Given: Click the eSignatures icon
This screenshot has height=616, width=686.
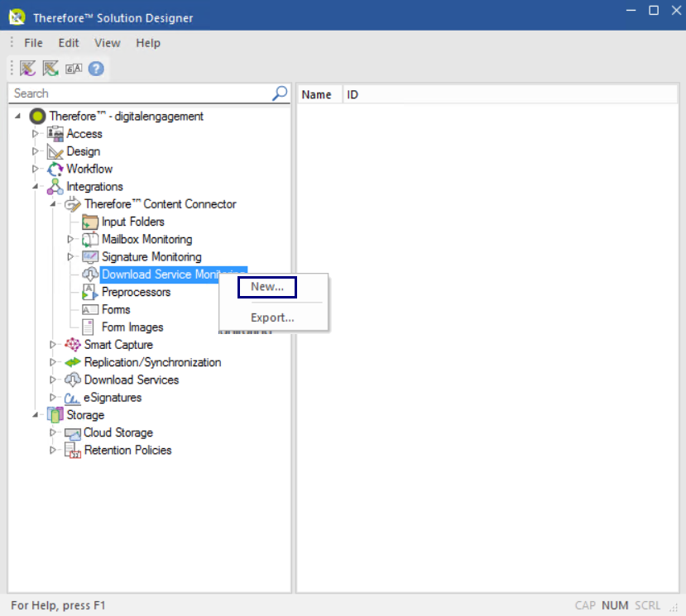Looking at the screenshot, I should click(x=72, y=398).
